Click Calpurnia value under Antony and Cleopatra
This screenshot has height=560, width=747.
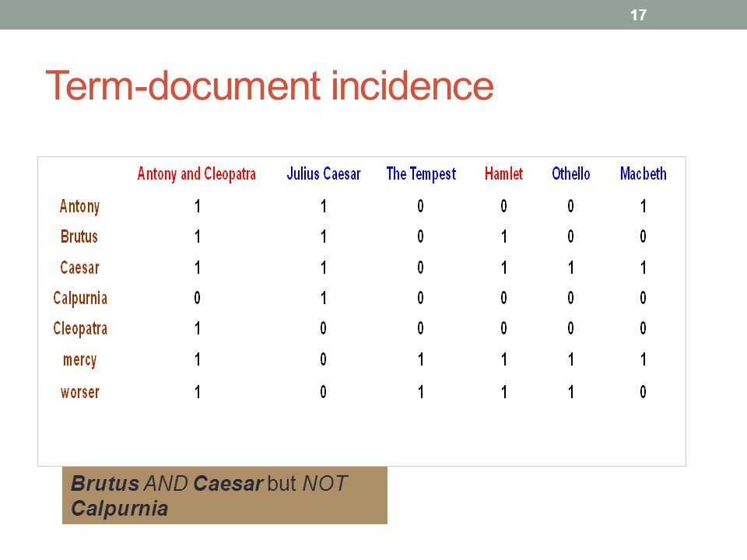(x=197, y=298)
